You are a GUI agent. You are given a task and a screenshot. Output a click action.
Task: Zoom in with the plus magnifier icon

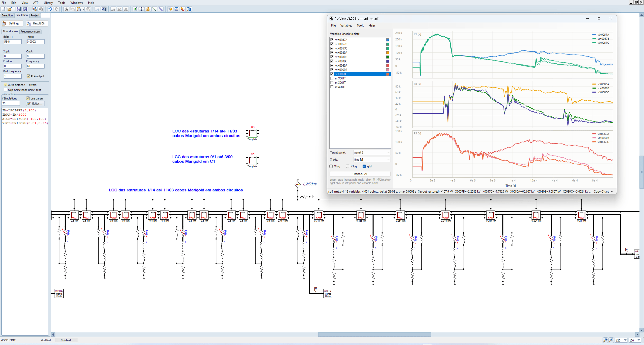pyautogui.click(x=611, y=340)
